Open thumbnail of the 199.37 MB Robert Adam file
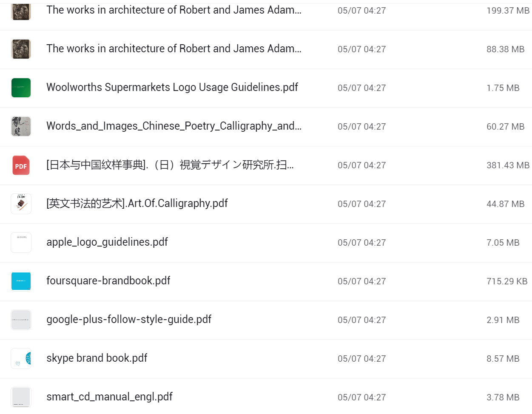Screen dimensions: 532x414 [21, 11]
